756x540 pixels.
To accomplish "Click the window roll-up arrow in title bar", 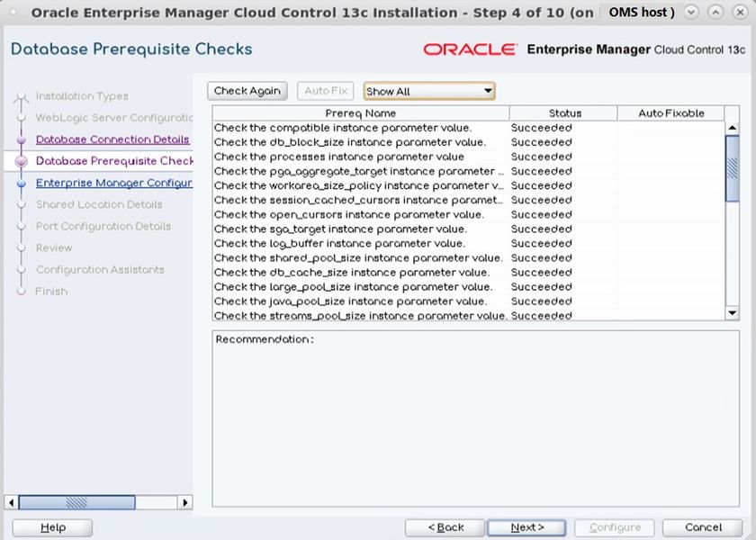I will pyautogui.click(x=715, y=12).
